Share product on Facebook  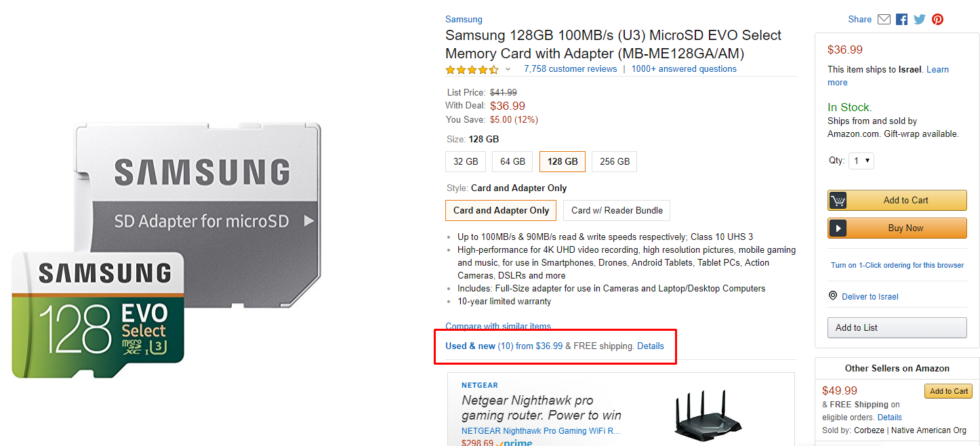(901, 20)
